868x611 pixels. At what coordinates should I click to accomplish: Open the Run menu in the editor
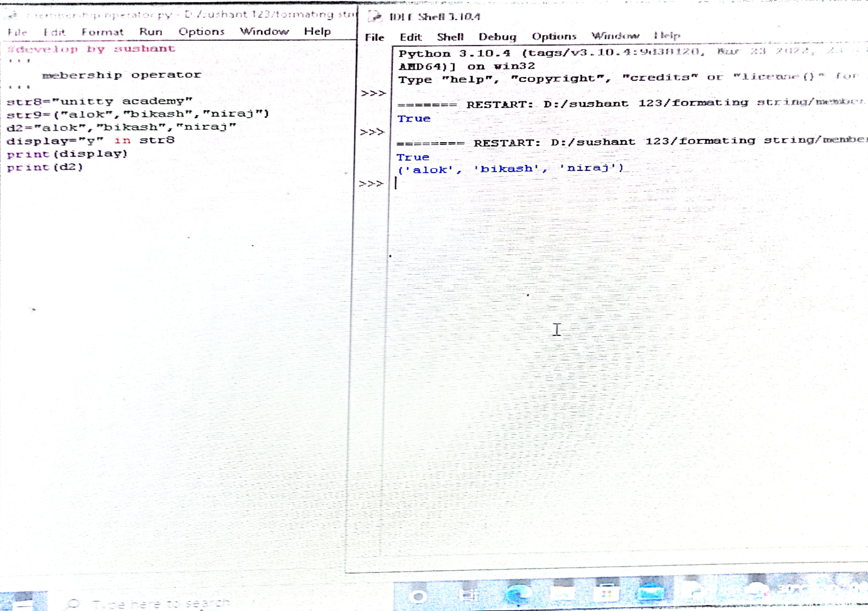pos(150,32)
